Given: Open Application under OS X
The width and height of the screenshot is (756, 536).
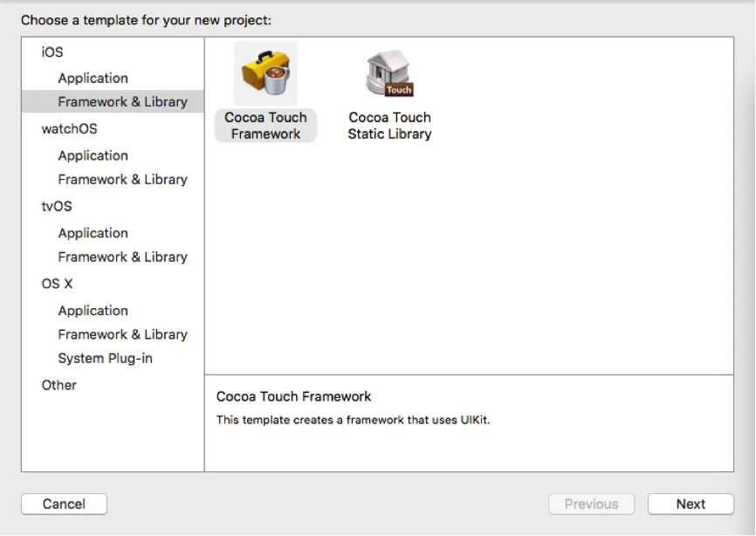Looking at the screenshot, I should [93, 311].
